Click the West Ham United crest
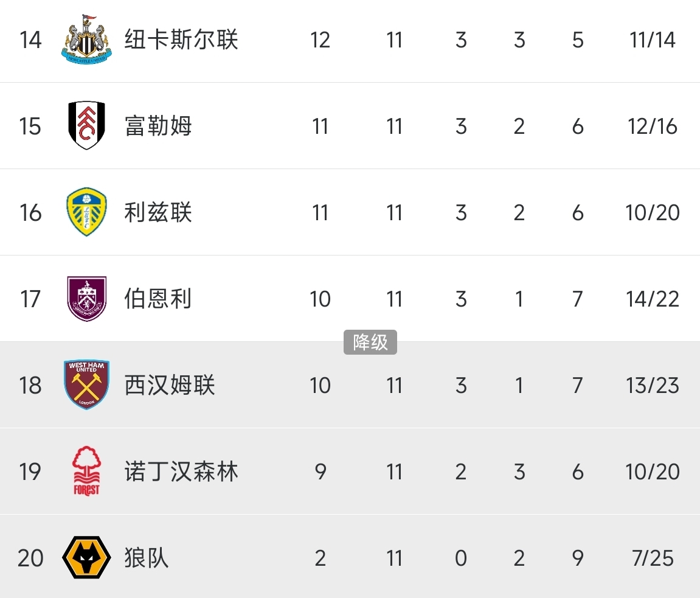700x598 pixels. (87, 384)
